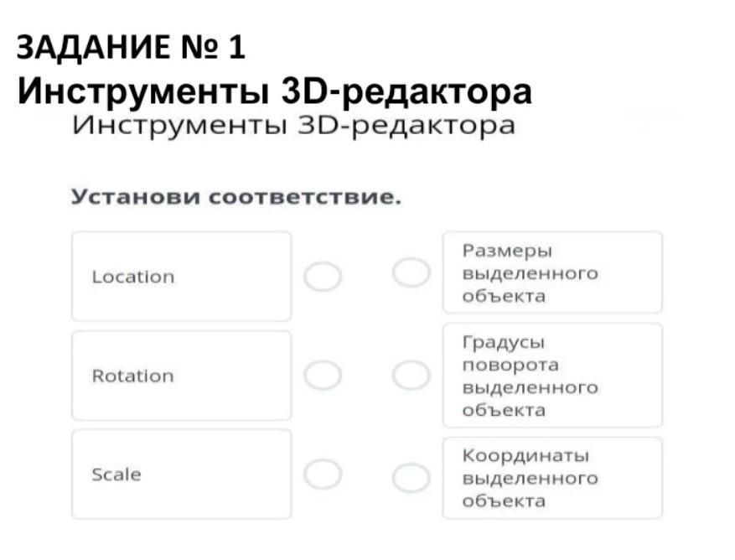The height and width of the screenshot is (560, 735).
Task: Click the 'Установи соответствие.' instruction text
Action: (x=236, y=197)
